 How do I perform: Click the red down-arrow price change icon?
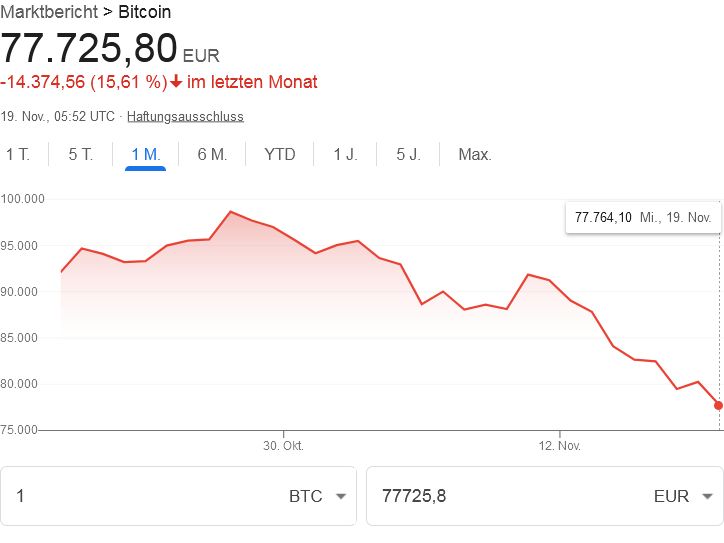tap(177, 82)
